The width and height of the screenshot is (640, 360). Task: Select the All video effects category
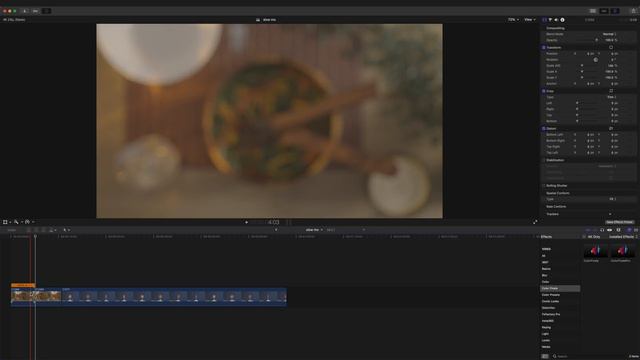pyautogui.click(x=544, y=256)
